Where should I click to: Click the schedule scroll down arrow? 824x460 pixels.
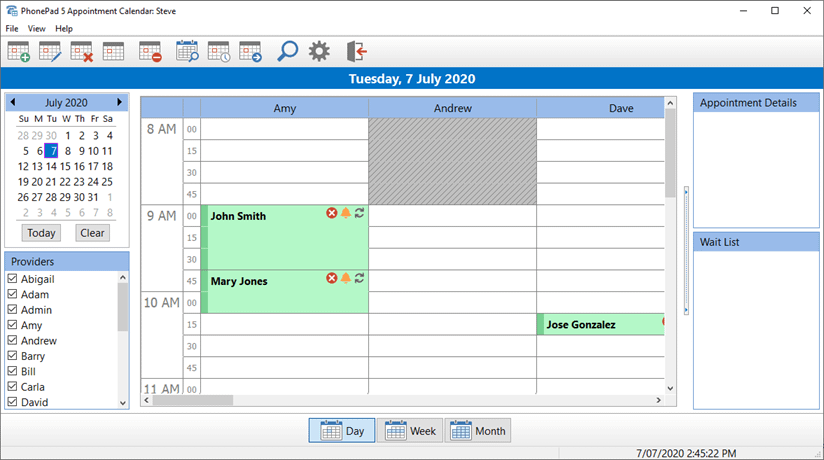tap(670, 389)
